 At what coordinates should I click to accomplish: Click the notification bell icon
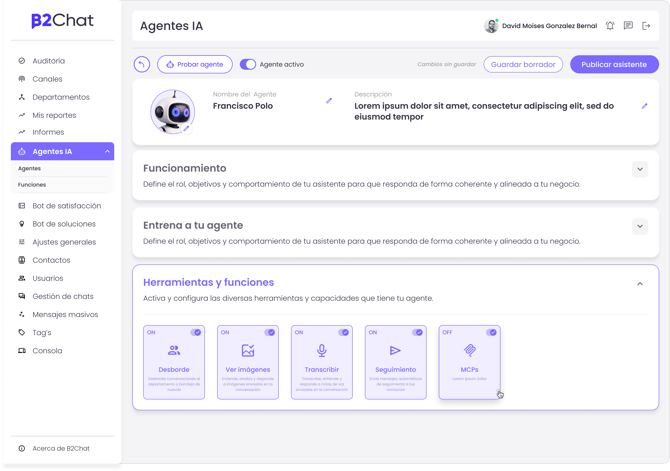click(610, 26)
